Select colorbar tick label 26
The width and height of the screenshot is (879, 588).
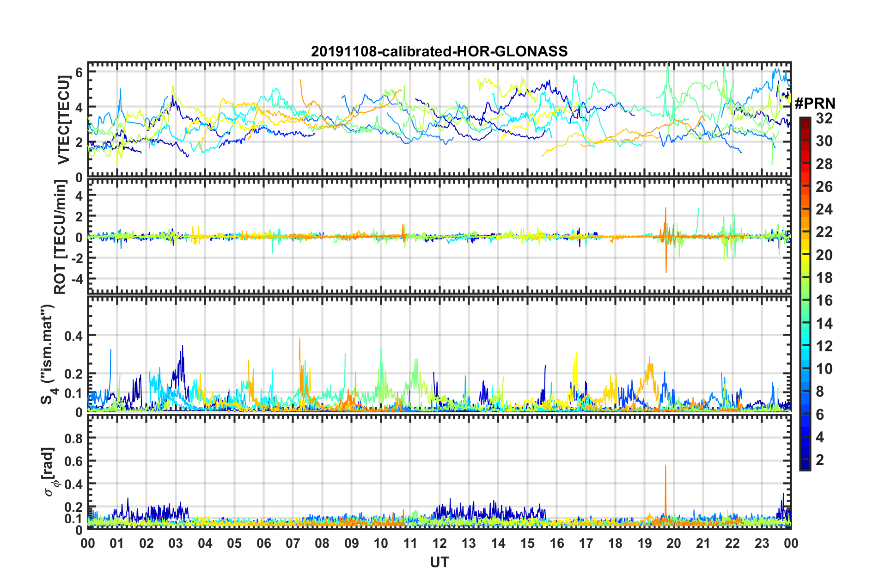tap(824, 187)
